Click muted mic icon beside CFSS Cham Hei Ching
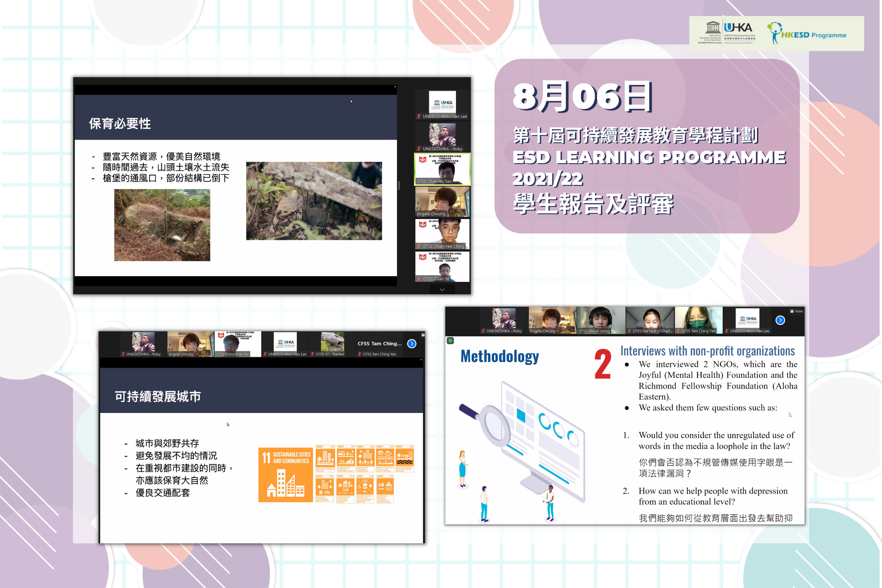 click(x=419, y=246)
